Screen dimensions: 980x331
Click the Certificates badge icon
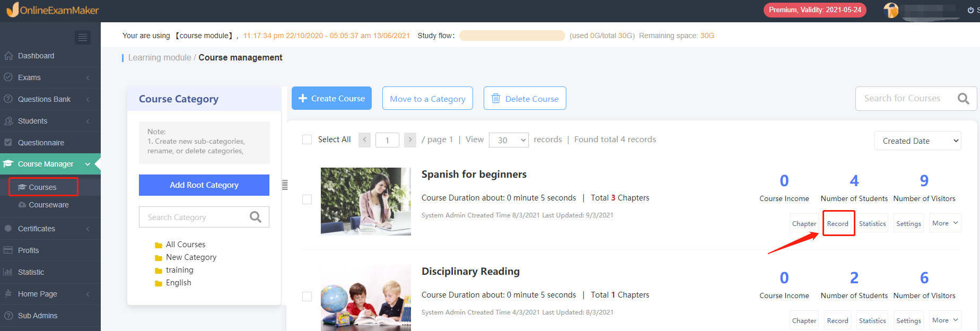8,229
